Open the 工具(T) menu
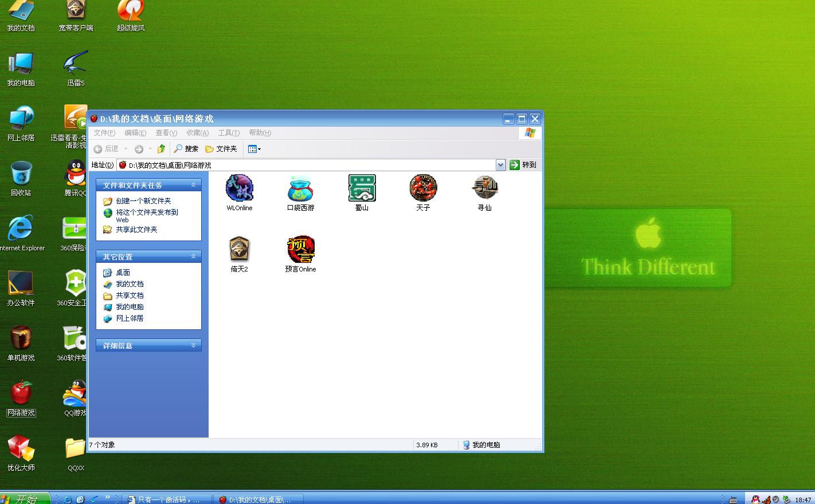The height and width of the screenshot is (504, 815). point(229,133)
